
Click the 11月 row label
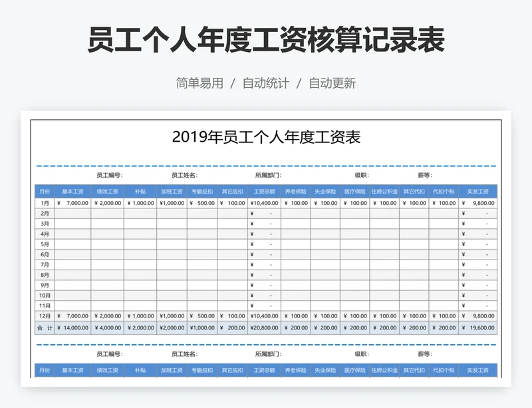click(45, 306)
